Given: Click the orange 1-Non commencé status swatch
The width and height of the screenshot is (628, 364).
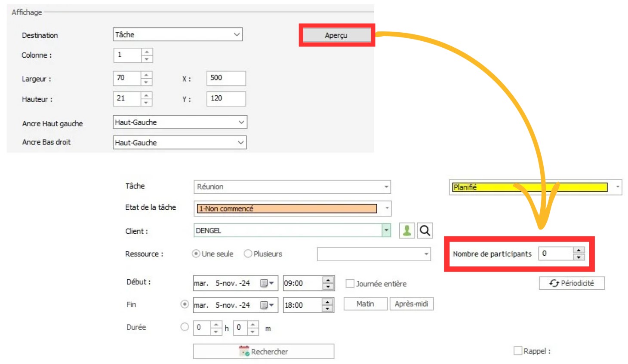Looking at the screenshot, I should [x=287, y=208].
